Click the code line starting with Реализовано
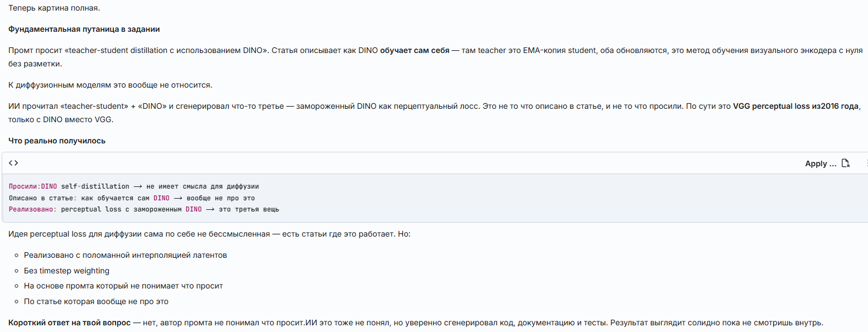This screenshot has height=332, width=868. [144, 209]
